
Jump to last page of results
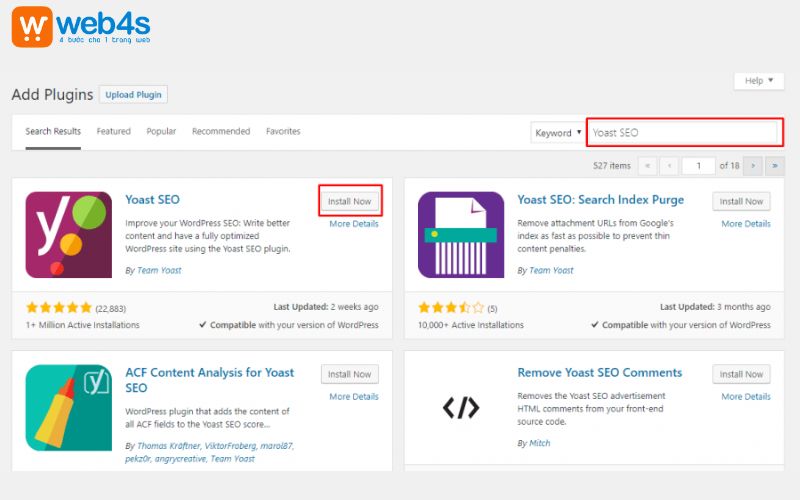[x=775, y=165]
